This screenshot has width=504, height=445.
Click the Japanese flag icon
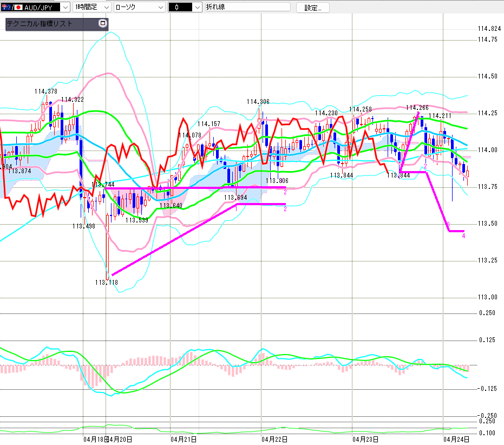[x=18, y=7]
